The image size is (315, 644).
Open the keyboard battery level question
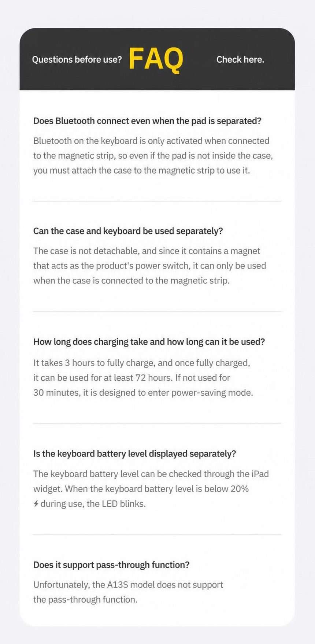click(x=134, y=454)
